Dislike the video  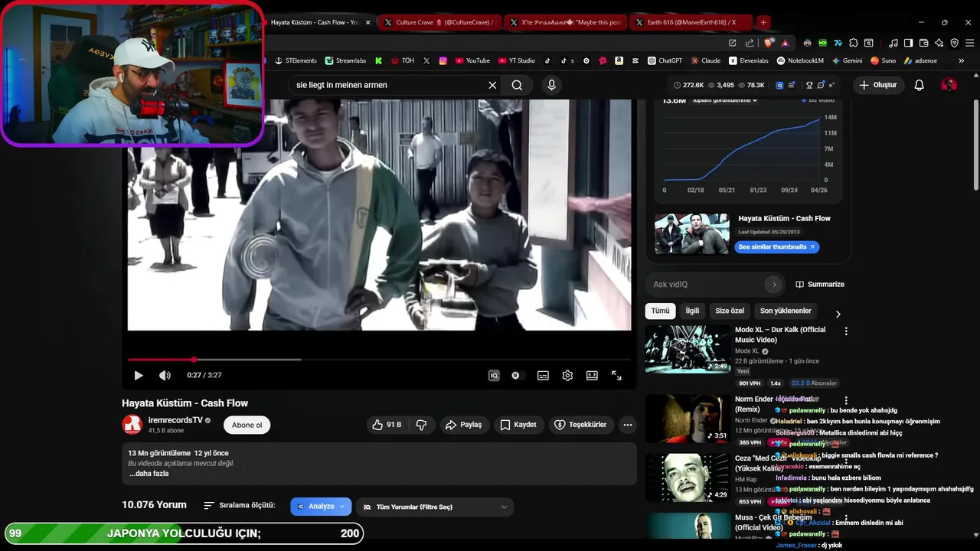421,425
